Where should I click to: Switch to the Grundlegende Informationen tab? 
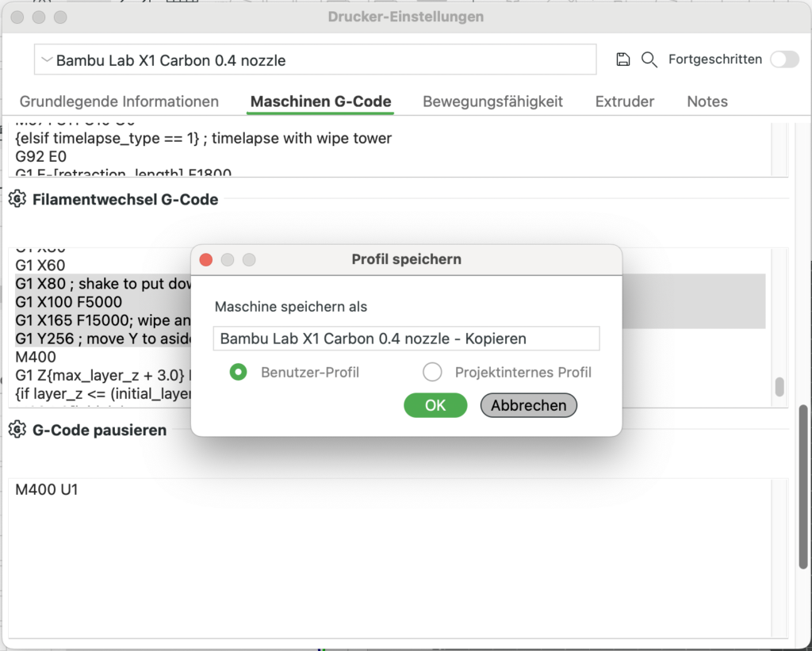click(119, 101)
